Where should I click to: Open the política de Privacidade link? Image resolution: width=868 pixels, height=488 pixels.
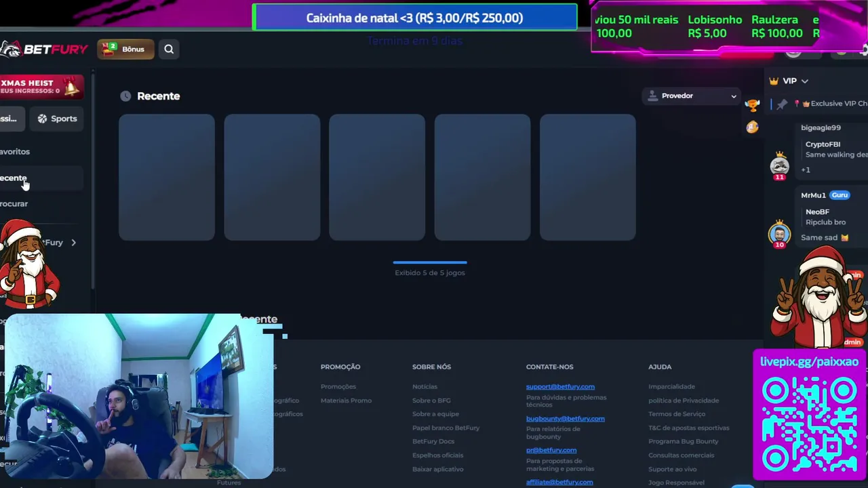click(683, 401)
